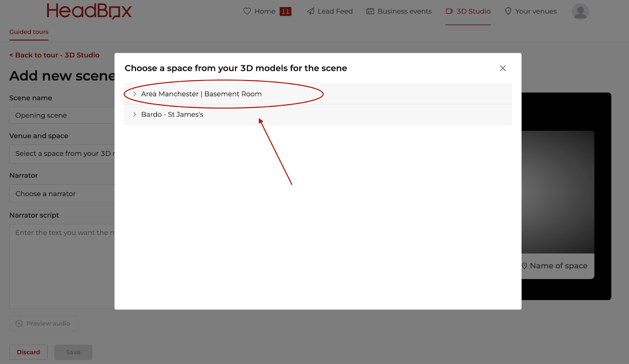This screenshot has height=364, width=629.
Task: Open the Home menu item
Action: pyautogui.click(x=265, y=11)
